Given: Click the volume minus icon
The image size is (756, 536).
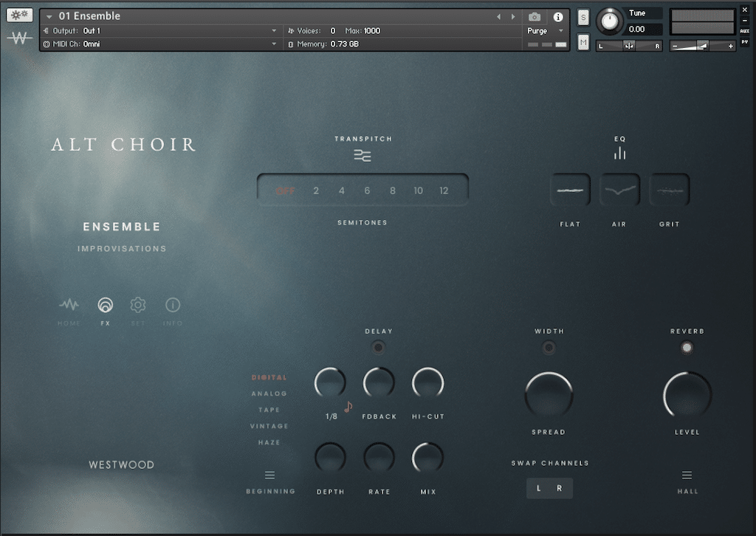Looking at the screenshot, I should pos(675,47).
